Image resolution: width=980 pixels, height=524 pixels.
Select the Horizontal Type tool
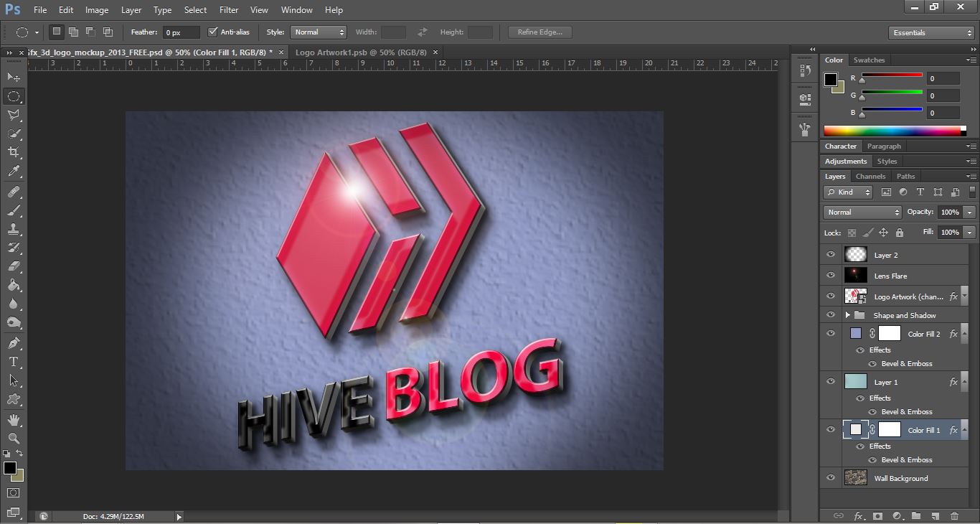pyautogui.click(x=14, y=362)
